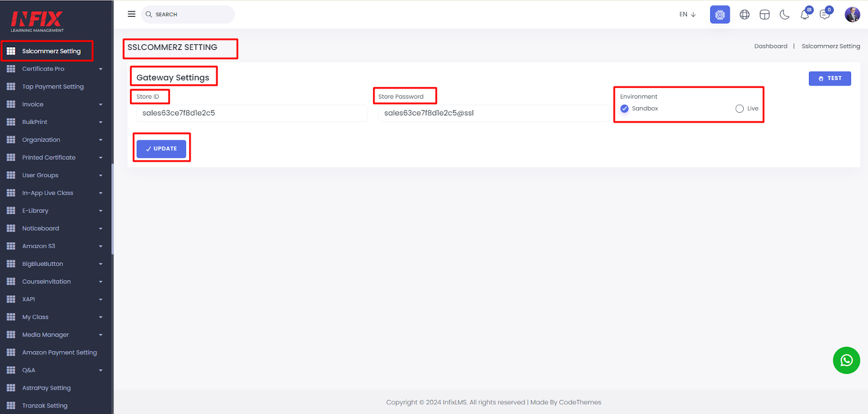Click the Test button

[x=829, y=79]
